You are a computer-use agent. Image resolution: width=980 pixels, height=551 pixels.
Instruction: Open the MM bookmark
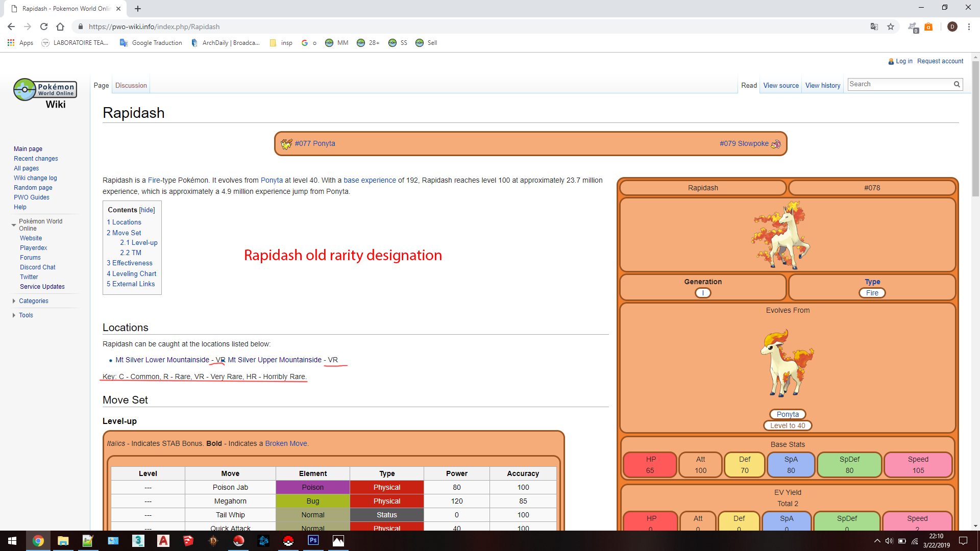click(337, 43)
